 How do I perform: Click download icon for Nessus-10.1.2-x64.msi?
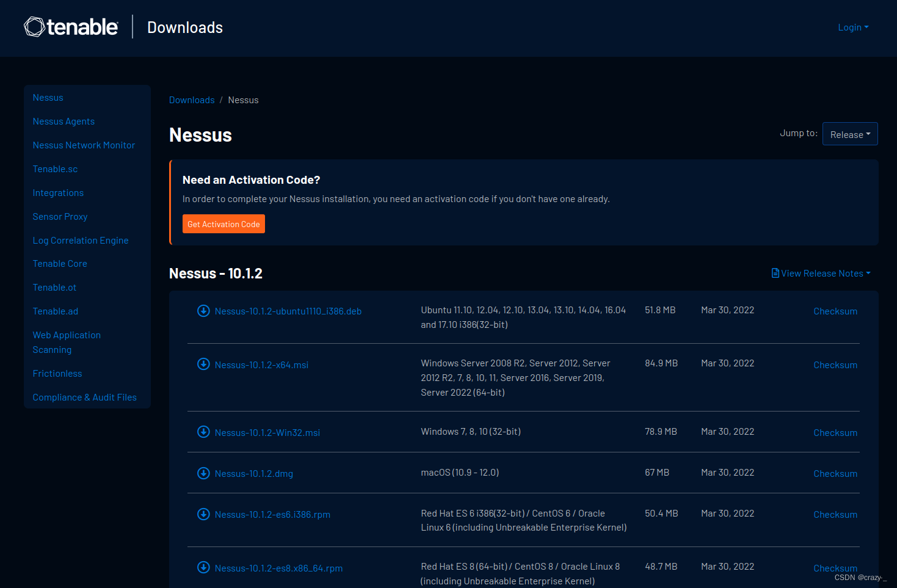click(x=204, y=364)
